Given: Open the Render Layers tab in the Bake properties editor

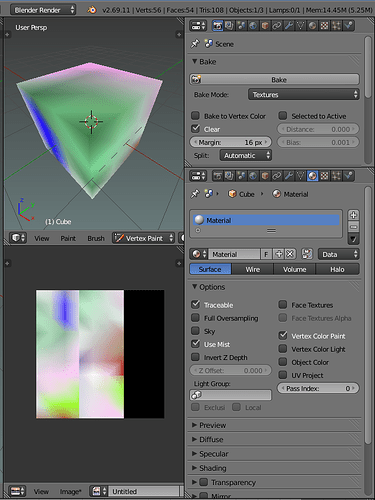Looking at the screenshot, I should (229, 26).
